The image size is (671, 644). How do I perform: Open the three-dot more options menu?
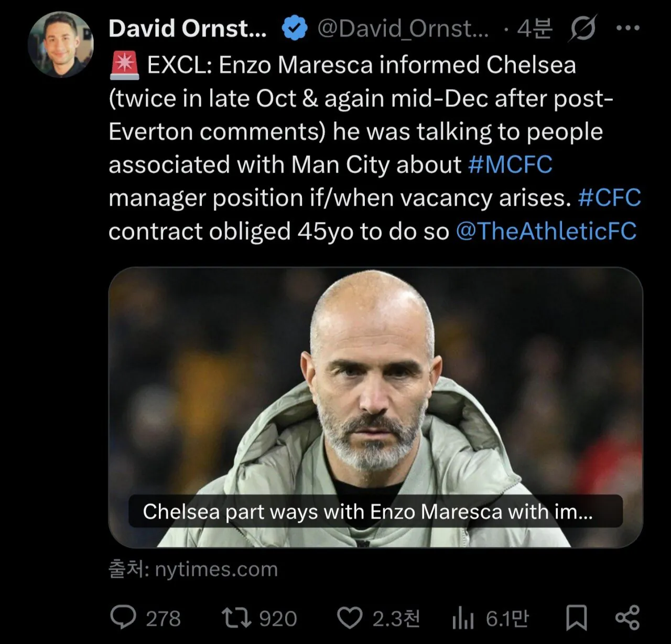point(627,28)
